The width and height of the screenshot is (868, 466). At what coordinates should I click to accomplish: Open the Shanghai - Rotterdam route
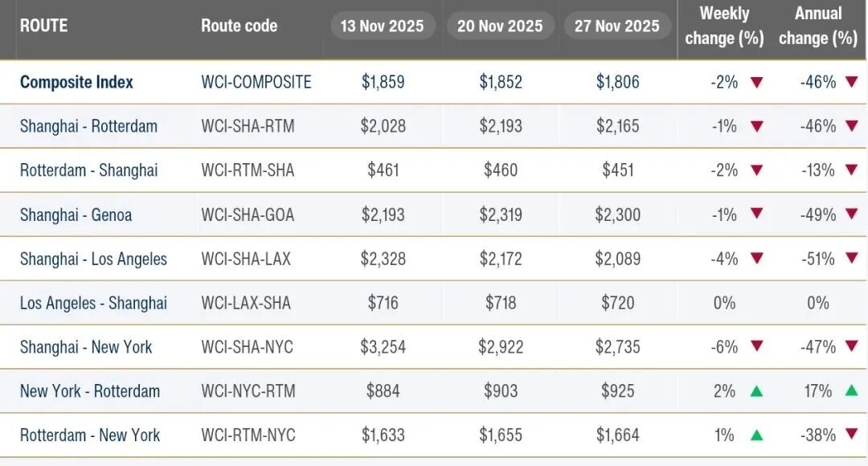(88, 126)
